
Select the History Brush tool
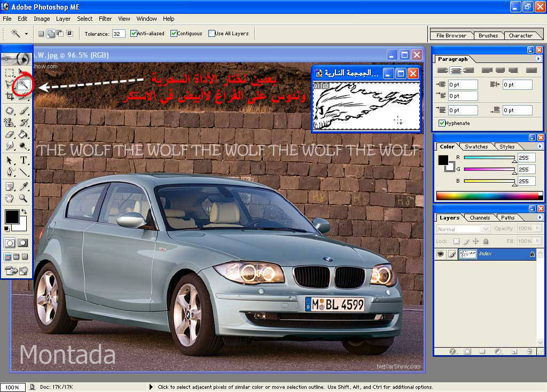point(24,122)
